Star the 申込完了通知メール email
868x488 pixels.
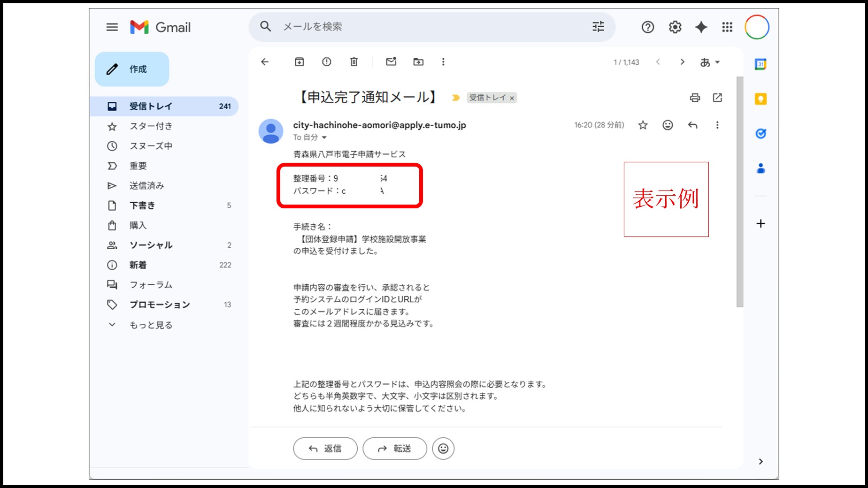pos(643,125)
